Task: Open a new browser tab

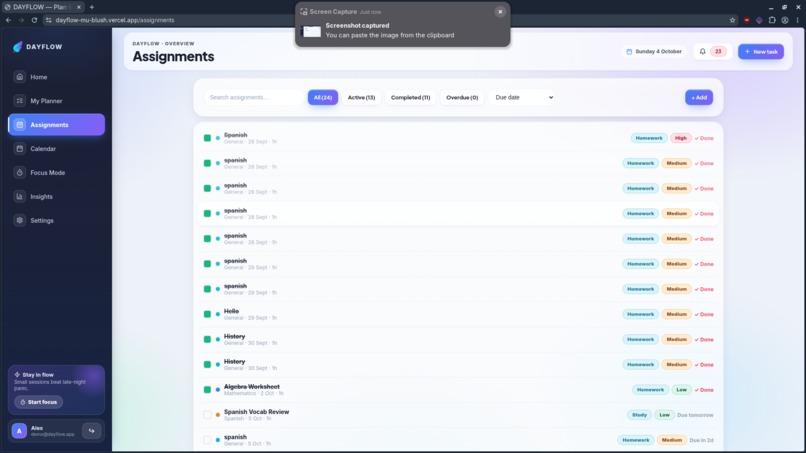Action: [91, 7]
